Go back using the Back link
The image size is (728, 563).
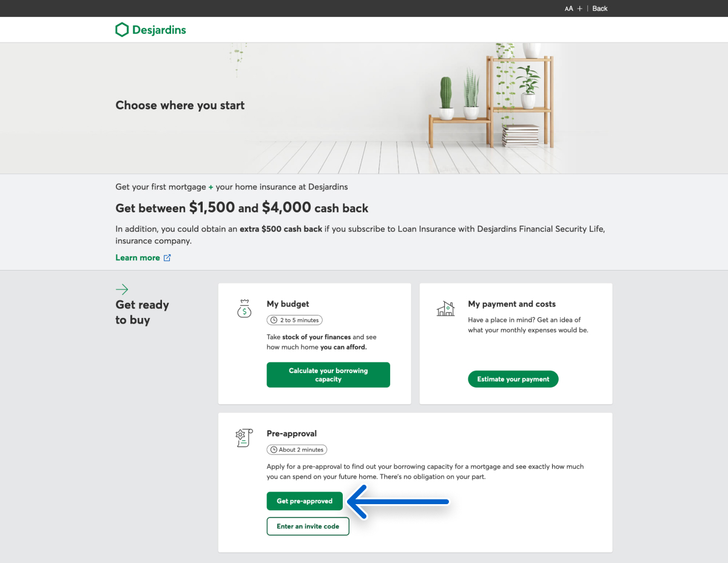(x=600, y=8)
